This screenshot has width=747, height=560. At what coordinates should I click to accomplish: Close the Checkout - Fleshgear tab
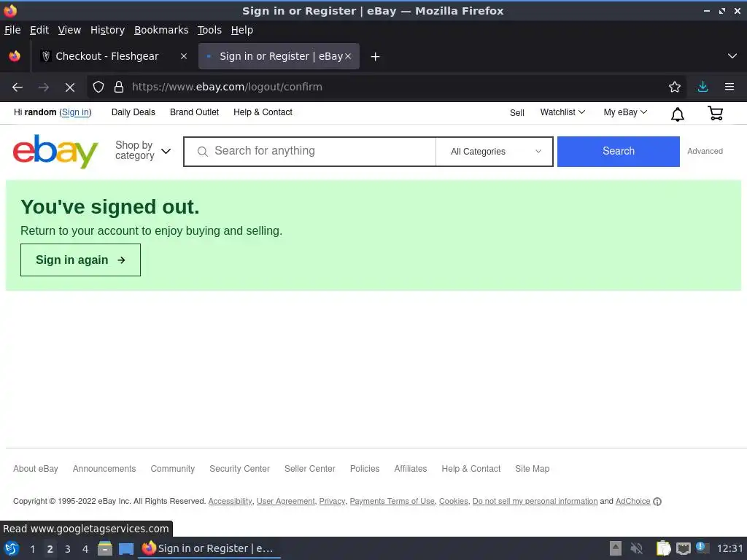click(x=184, y=56)
